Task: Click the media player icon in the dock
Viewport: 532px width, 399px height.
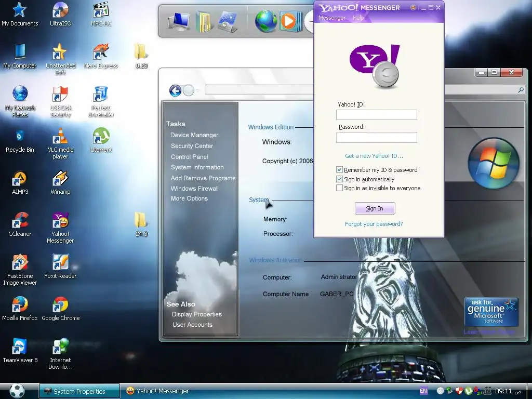Action: (291, 21)
